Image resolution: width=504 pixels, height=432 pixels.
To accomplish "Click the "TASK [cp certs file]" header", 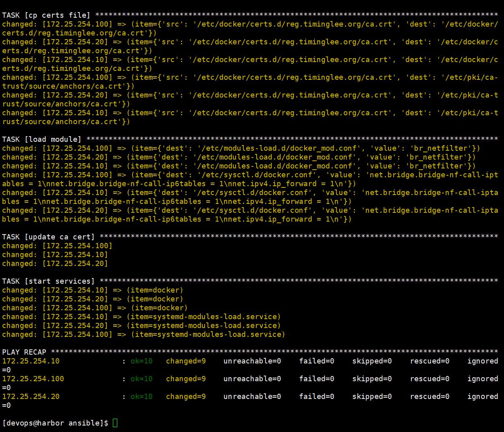I will (x=46, y=15).
